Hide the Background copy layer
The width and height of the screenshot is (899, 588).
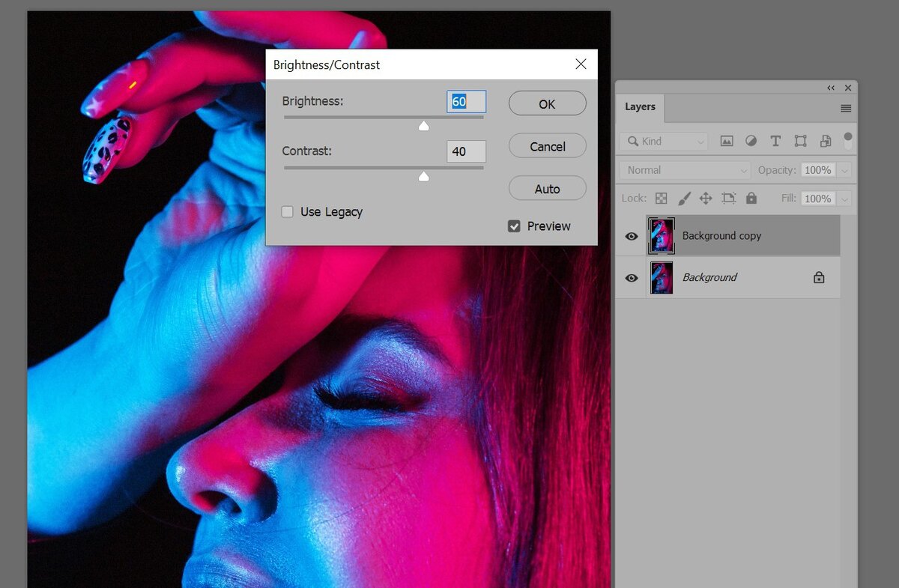tap(632, 236)
